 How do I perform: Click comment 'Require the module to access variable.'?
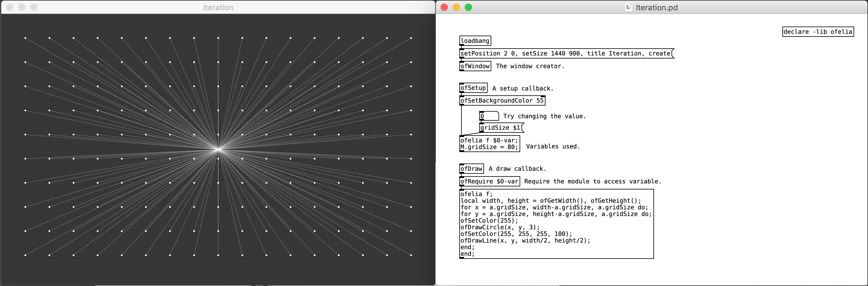pos(593,181)
